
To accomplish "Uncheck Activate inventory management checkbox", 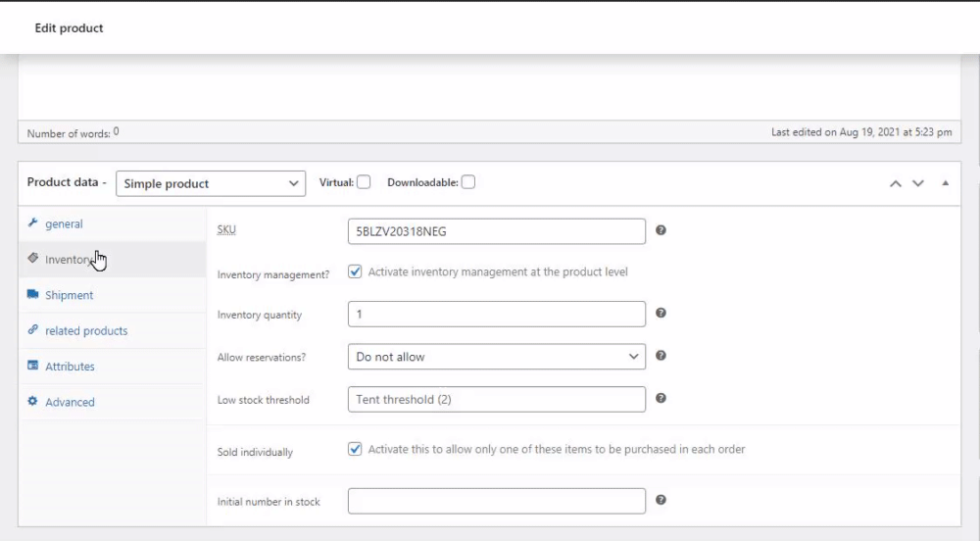I will coord(355,271).
